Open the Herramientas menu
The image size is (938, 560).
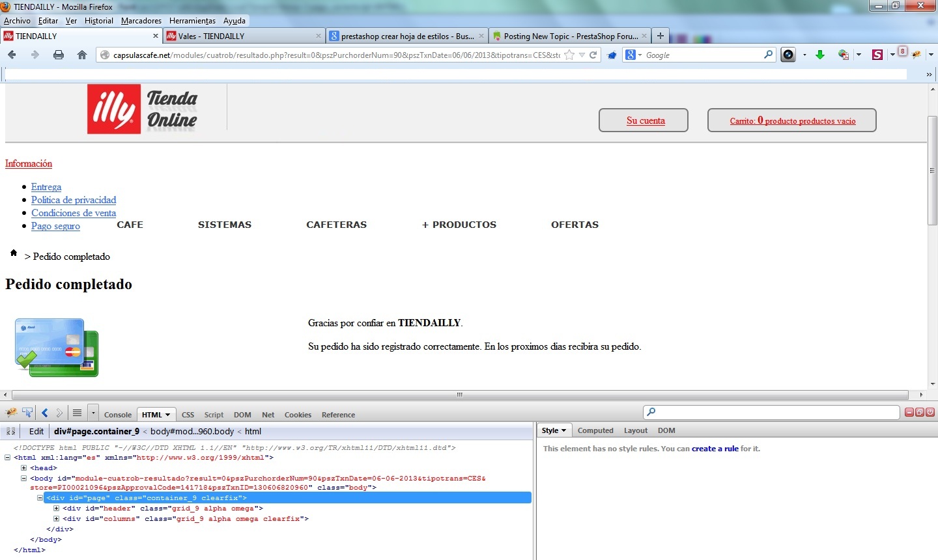192,21
